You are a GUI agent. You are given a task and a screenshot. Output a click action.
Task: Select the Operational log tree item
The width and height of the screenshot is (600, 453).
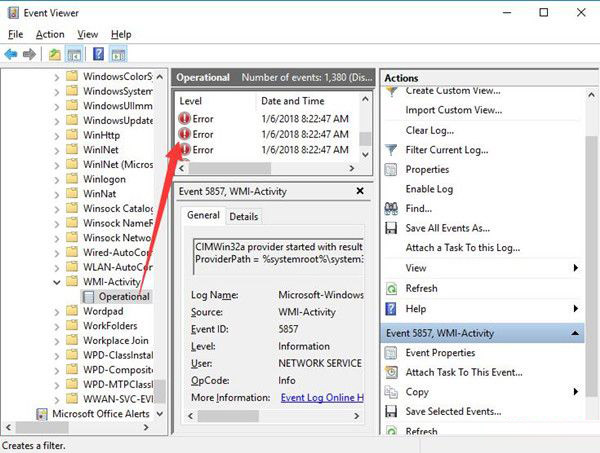[124, 297]
